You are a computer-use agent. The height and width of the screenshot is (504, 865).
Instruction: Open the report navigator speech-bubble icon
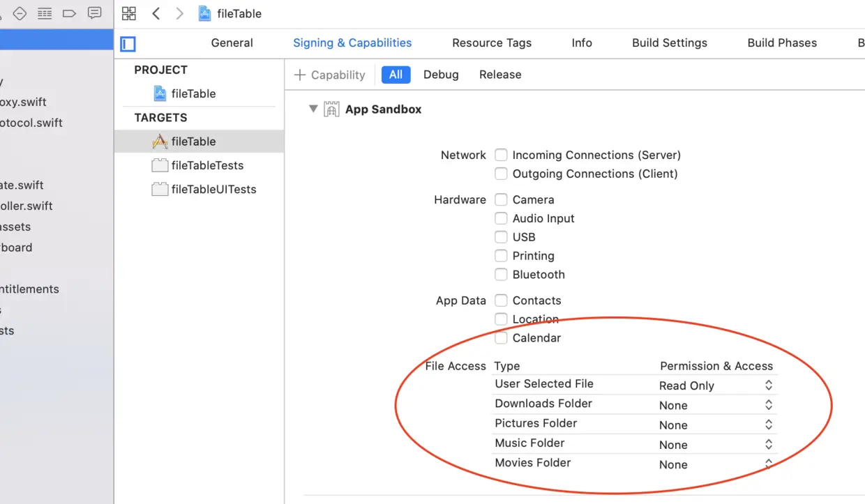pos(94,13)
